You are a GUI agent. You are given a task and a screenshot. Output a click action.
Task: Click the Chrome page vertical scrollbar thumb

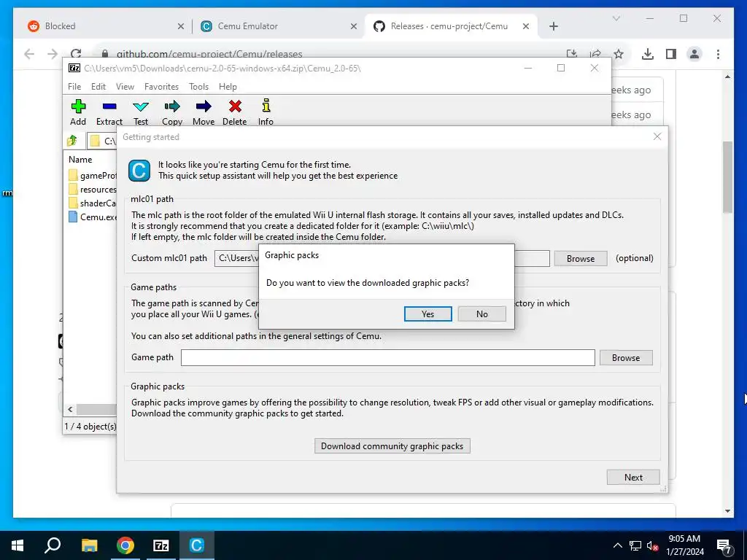(727, 177)
